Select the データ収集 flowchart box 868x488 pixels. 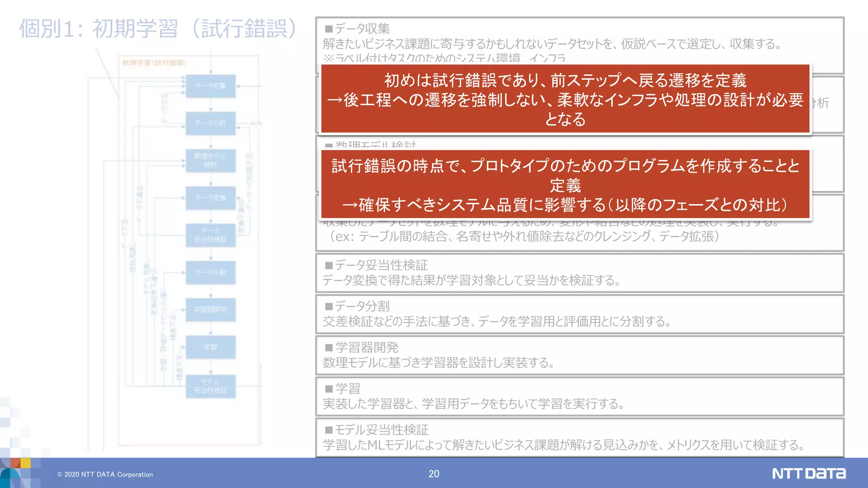pyautogui.click(x=211, y=86)
